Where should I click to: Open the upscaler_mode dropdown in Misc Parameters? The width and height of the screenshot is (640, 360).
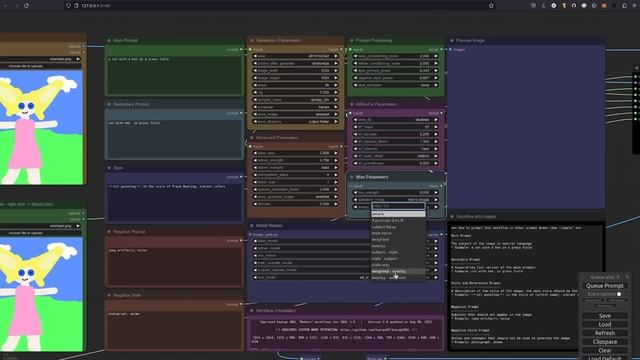(396, 200)
